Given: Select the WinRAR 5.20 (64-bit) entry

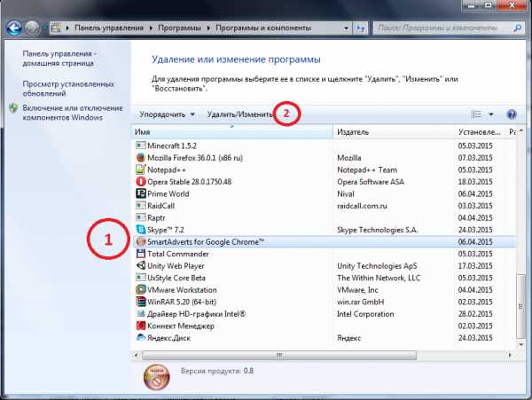Looking at the screenshot, I should pyautogui.click(x=324, y=302).
